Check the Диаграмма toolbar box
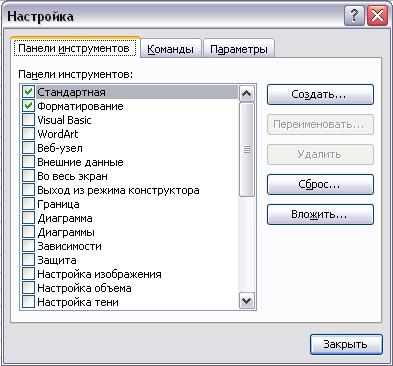Viewport: 393px width, 366px height. [x=28, y=218]
